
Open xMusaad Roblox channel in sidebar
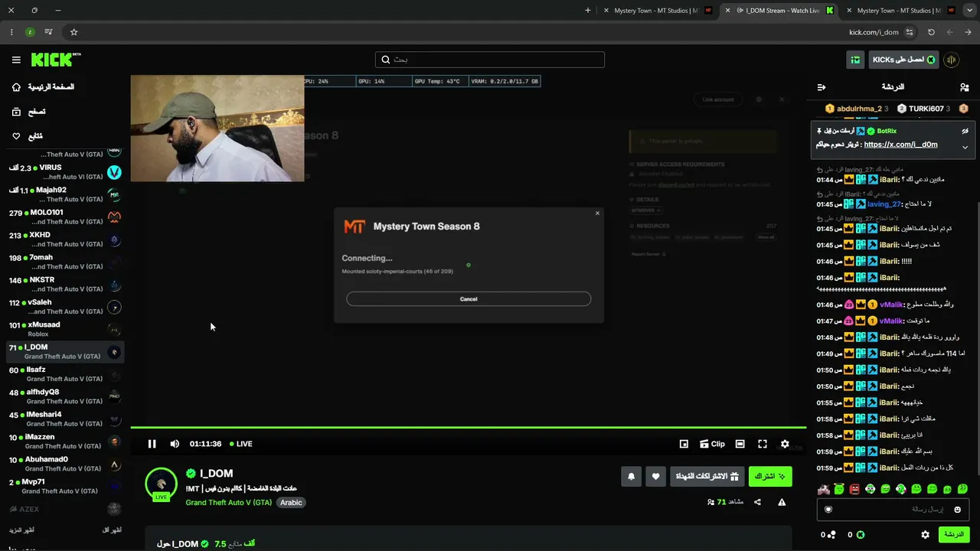[x=64, y=329]
